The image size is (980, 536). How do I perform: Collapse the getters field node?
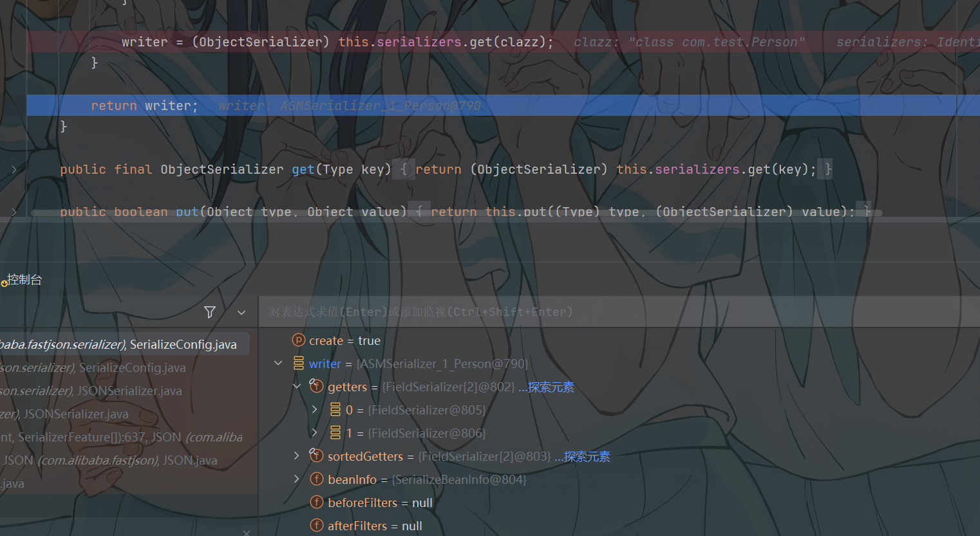(297, 387)
